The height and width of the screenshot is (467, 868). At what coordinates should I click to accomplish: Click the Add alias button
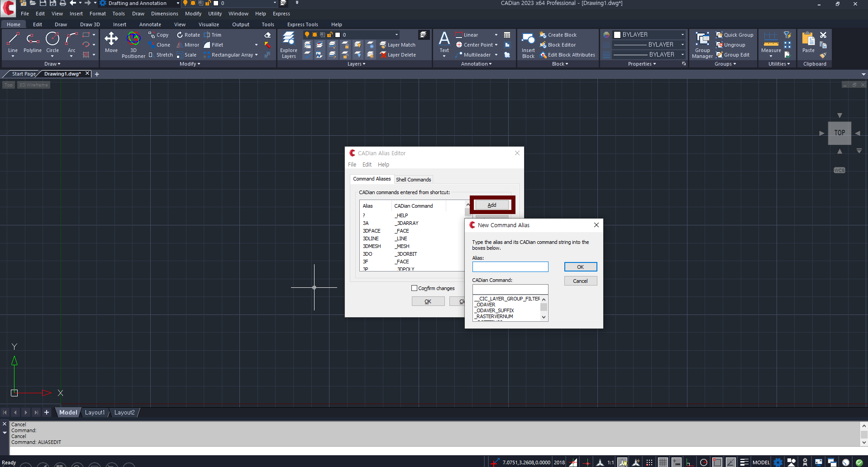pos(492,205)
